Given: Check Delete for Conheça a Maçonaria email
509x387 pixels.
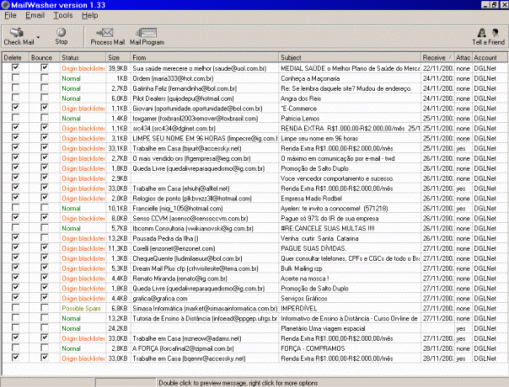Looking at the screenshot, I should [15, 78].
